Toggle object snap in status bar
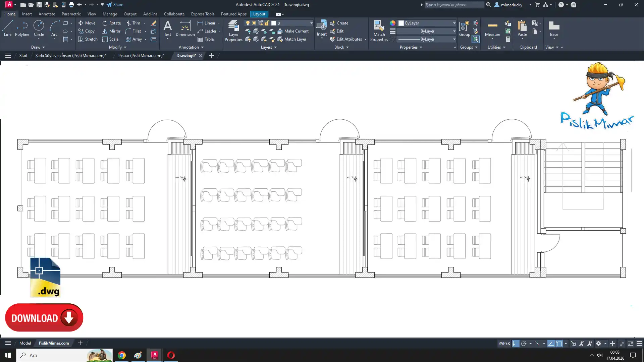This screenshot has height=362, width=644. (x=559, y=344)
